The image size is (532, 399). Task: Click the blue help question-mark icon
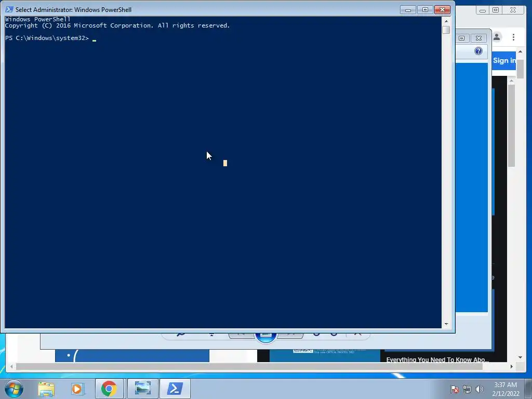(x=478, y=51)
